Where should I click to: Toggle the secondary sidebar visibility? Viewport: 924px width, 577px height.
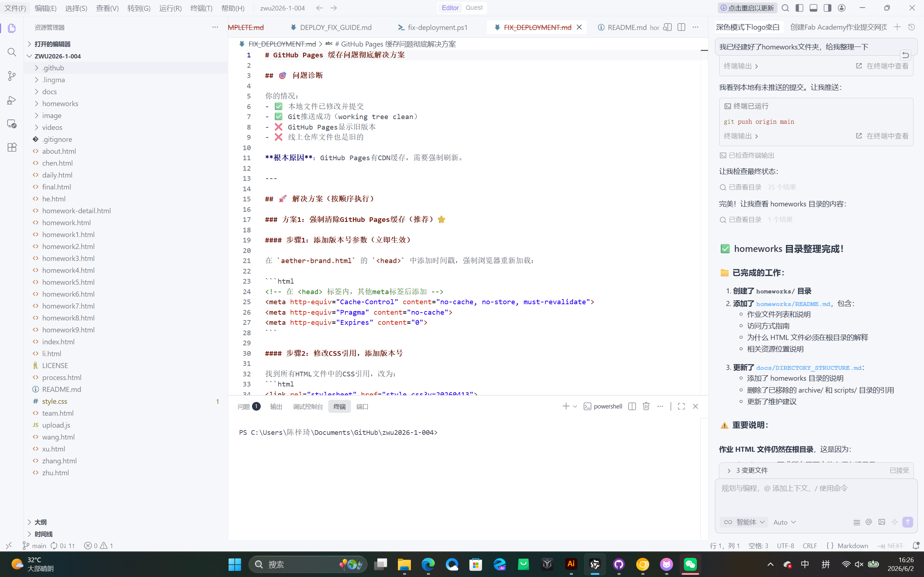(827, 8)
